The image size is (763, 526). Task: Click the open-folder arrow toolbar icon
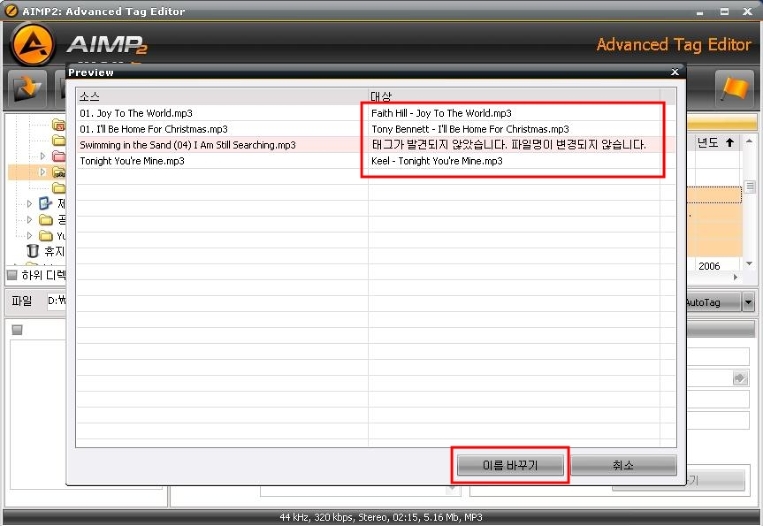(x=27, y=89)
